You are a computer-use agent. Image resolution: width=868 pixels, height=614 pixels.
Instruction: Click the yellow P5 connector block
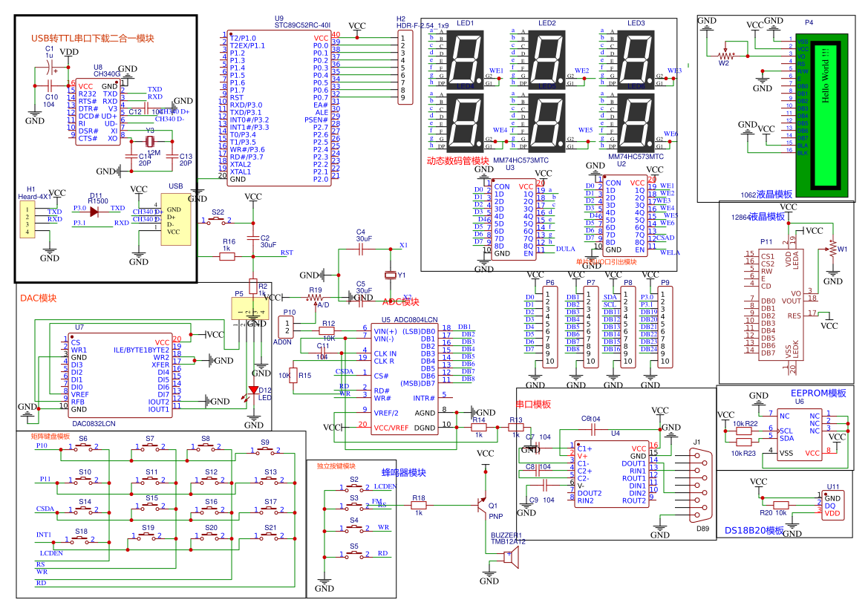251,308
